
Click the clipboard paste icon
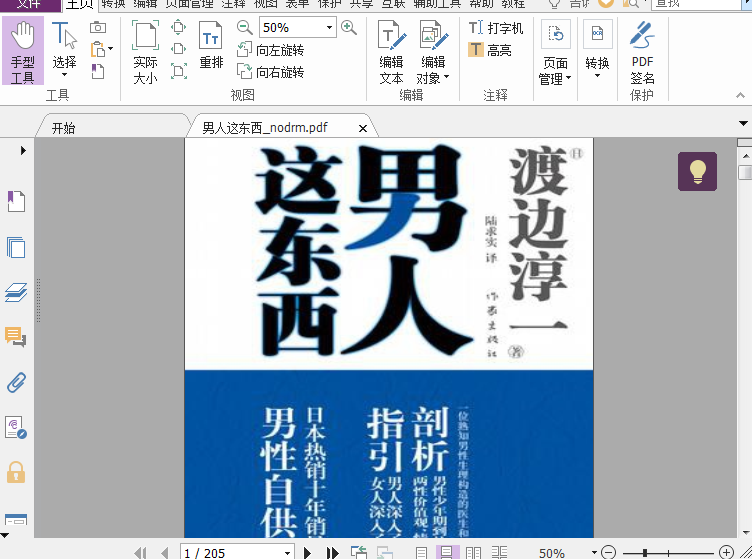[x=98, y=49]
